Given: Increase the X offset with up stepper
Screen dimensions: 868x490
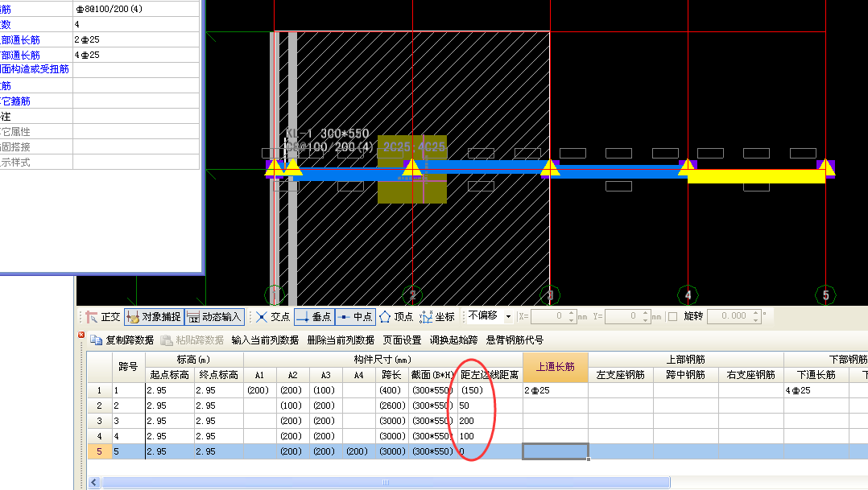Looking at the screenshot, I should tap(572, 313).
